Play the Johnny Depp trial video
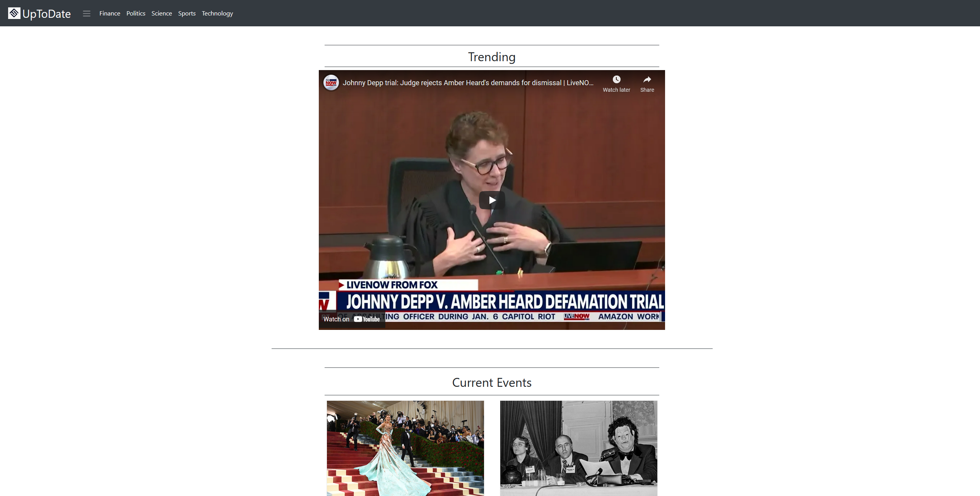 [x=492, y=200]
